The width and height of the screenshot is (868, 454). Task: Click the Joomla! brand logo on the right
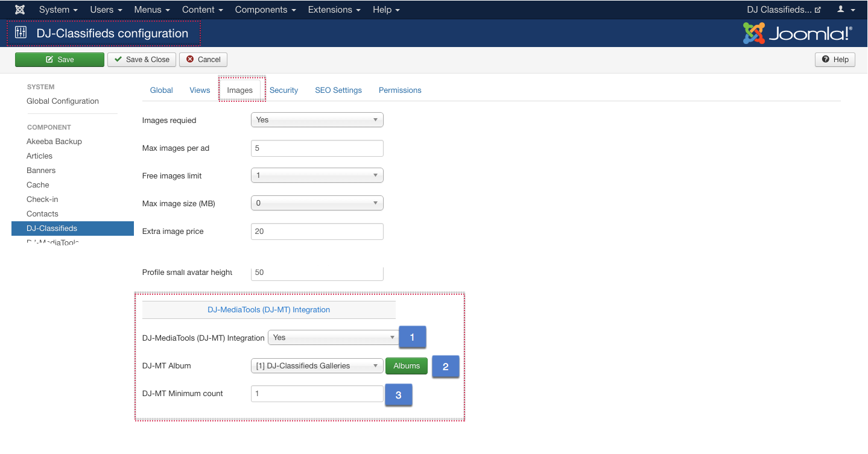[x=797, y=34]
